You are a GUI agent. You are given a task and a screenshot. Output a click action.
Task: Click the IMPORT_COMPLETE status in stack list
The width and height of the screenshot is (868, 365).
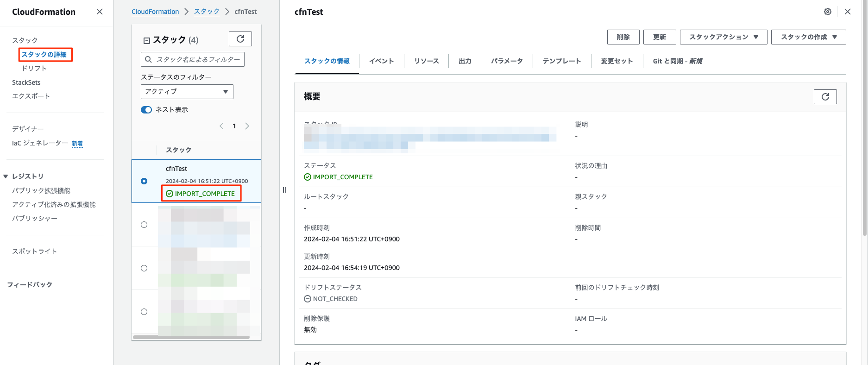pyautogui.click(x=201, y=194)
